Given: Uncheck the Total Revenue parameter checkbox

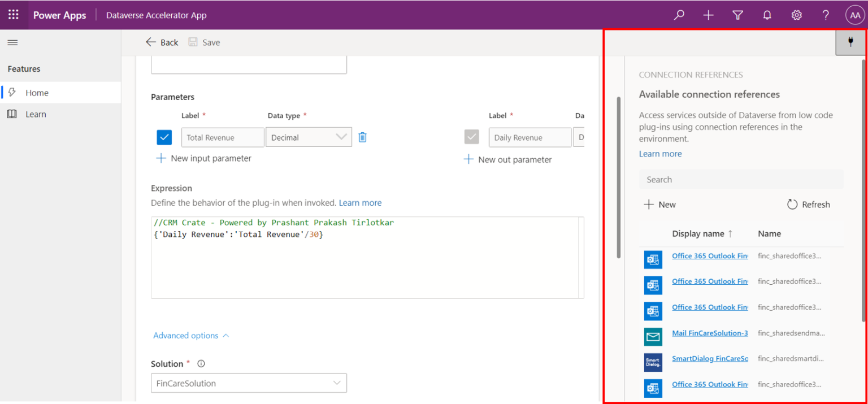Looking at the screenshot, I should (164, 137).
